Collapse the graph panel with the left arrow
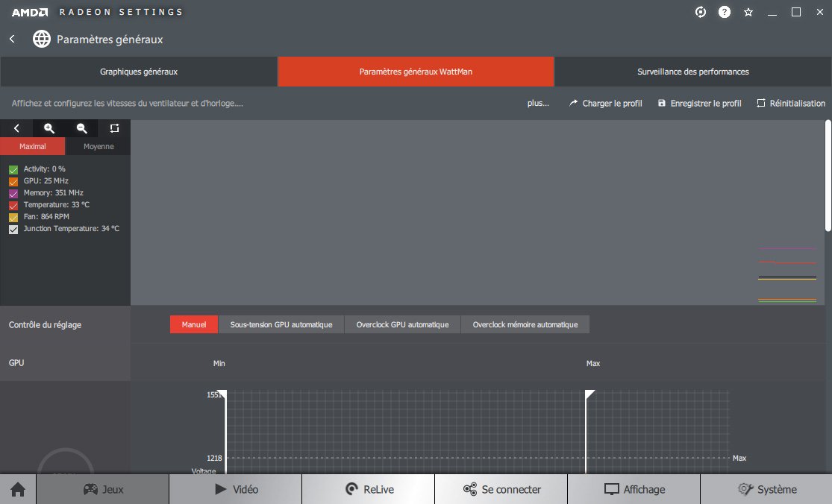 (16, 128)
